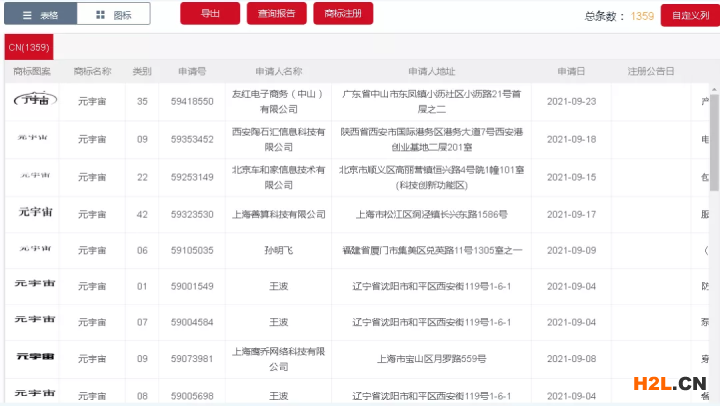720x406 pixels.
Task: Click the 商标注册 button
Action: pyautogui.click(x=343, y=14)
